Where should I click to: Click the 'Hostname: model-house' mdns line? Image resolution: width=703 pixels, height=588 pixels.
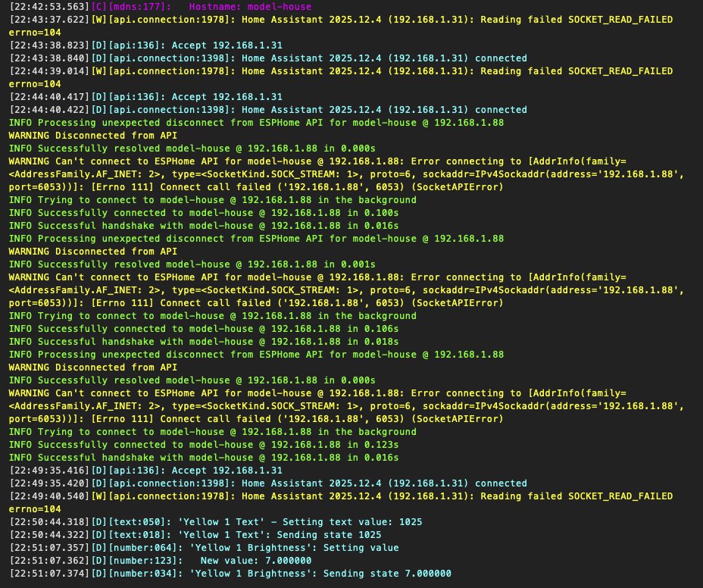coord(161,7)
